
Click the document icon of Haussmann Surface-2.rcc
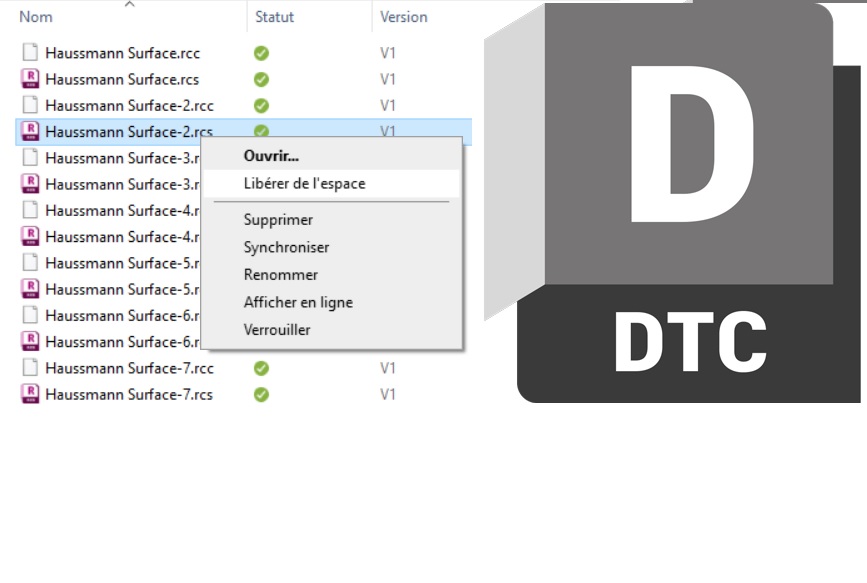(x=29, y=105)
